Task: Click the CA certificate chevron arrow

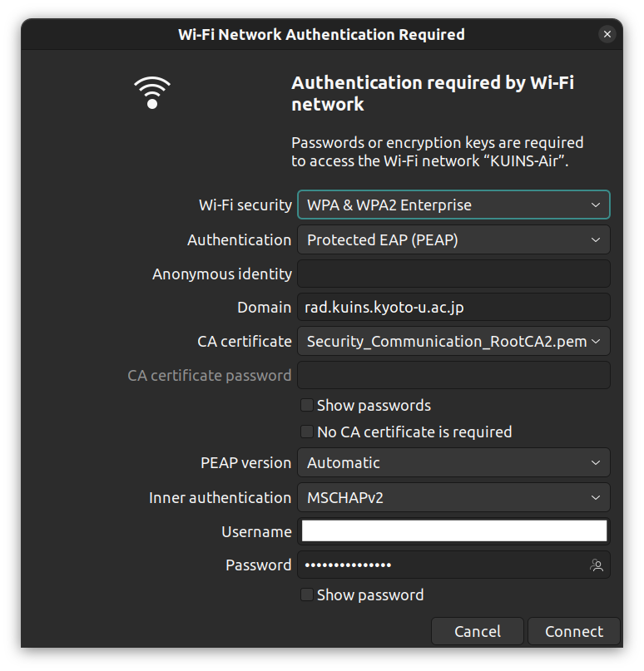Action: point(596,342)
